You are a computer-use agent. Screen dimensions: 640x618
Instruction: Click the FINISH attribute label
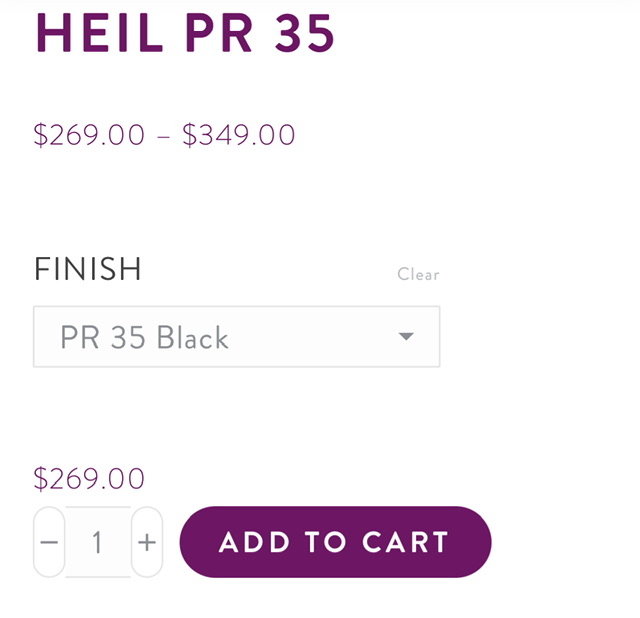pos(88,269)
